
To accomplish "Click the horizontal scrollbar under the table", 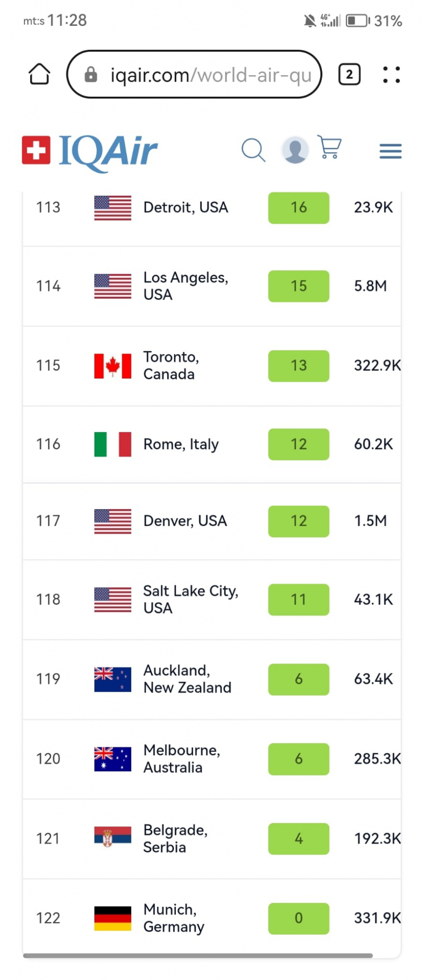I will pyautogui.click(x=197, y=955).
